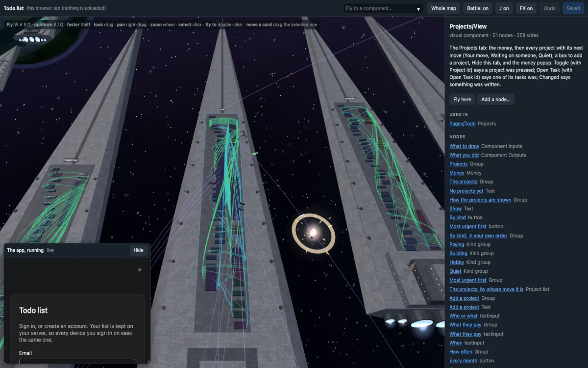Screen dimensions: 588x368
Task: Open the 'Fly to a component' dropdown arrow
Action: click(418, 8)
